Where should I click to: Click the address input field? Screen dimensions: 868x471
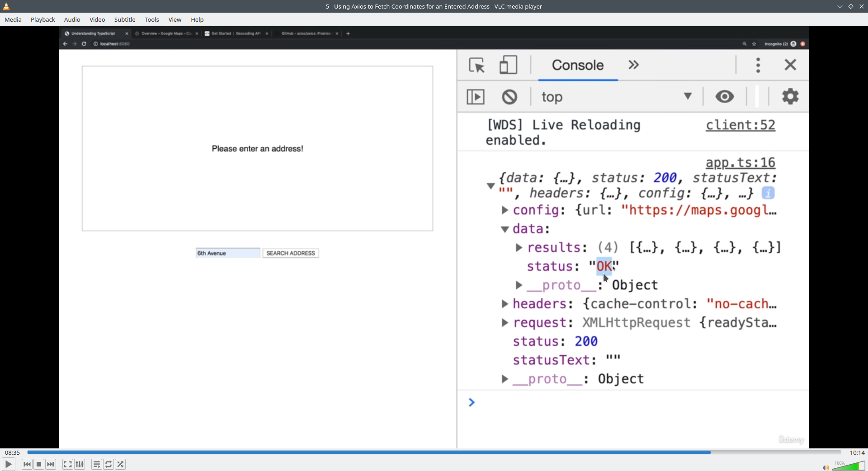click(227, 253)
